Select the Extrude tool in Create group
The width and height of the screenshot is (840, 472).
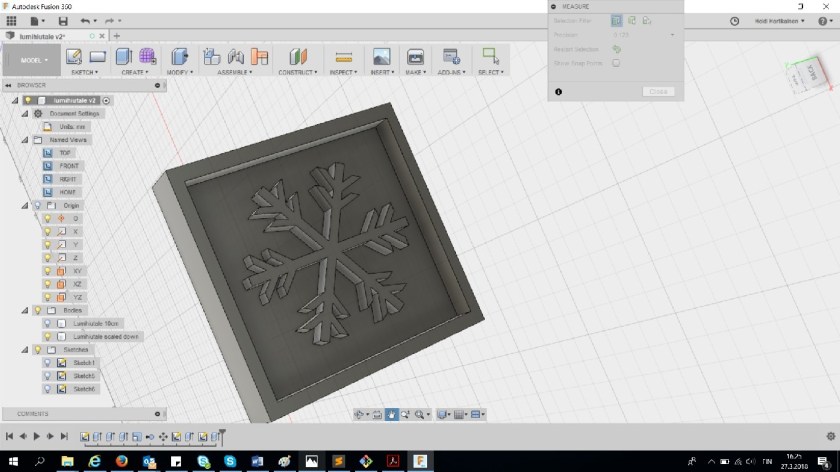pyautogui.click(x=124, y=56)
